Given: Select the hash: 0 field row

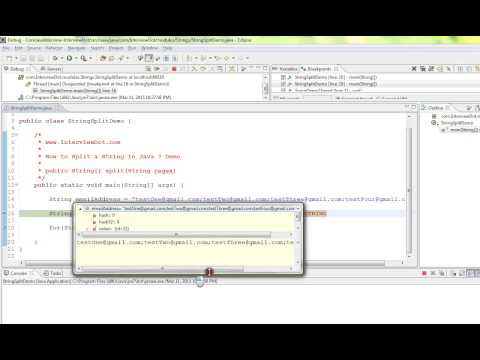Looking at the screenshot, I should pos(104,216).
